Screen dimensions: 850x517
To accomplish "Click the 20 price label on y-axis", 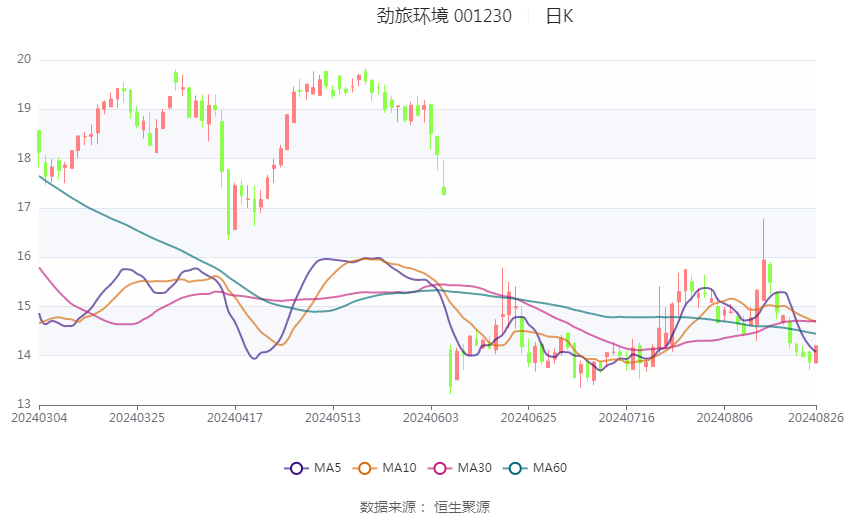I will [x=24, y=59].
